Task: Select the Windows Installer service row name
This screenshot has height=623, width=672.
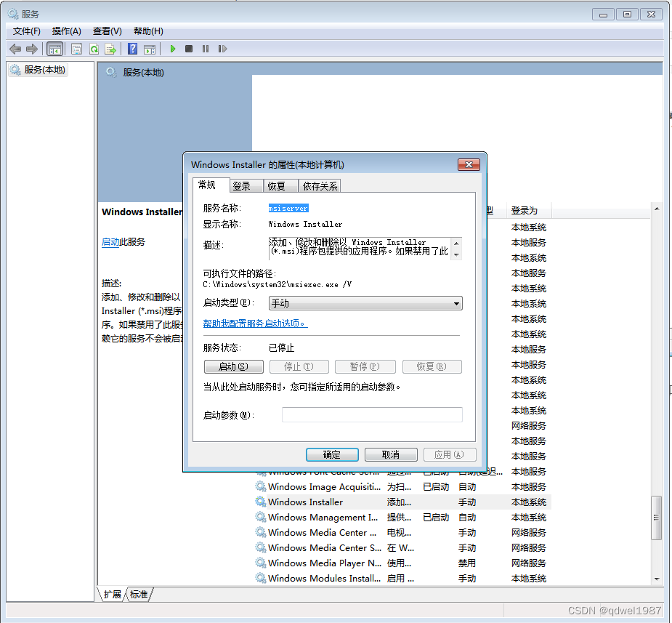Action: 305,502
